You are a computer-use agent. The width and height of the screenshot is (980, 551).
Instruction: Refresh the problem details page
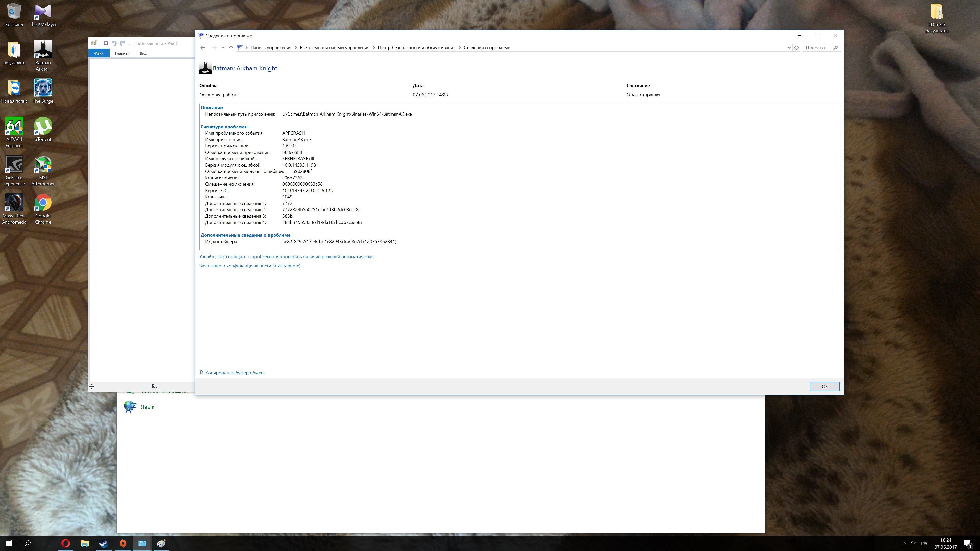tap(796, 48)
